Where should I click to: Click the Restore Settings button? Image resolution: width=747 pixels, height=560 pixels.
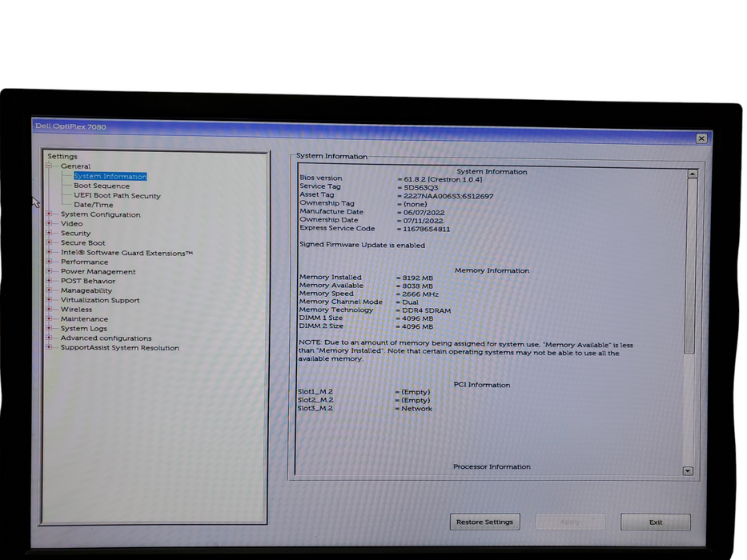point(485,522)
